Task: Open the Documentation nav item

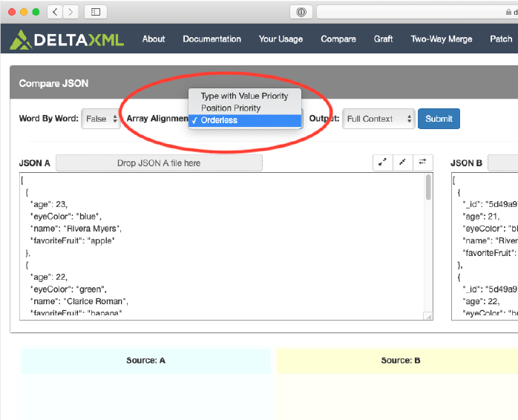Action: pyautogui.click(x=212, y=39)
